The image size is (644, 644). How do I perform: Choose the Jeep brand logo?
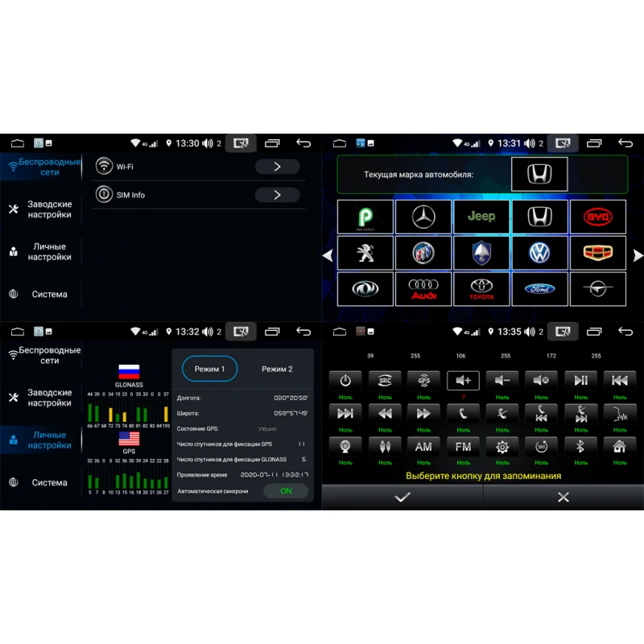tap(481, 217)
